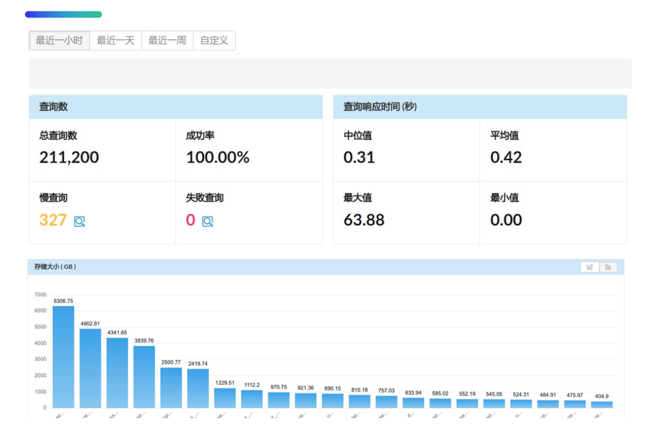Click the 2500.77 storage bar
Screen dimensions: 658x447
point(171,388)
